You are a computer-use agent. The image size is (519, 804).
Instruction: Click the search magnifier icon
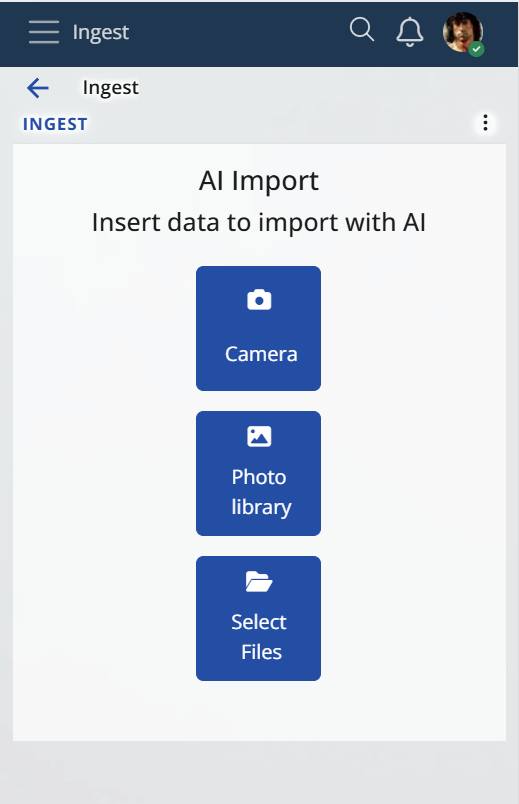point(362,30)
